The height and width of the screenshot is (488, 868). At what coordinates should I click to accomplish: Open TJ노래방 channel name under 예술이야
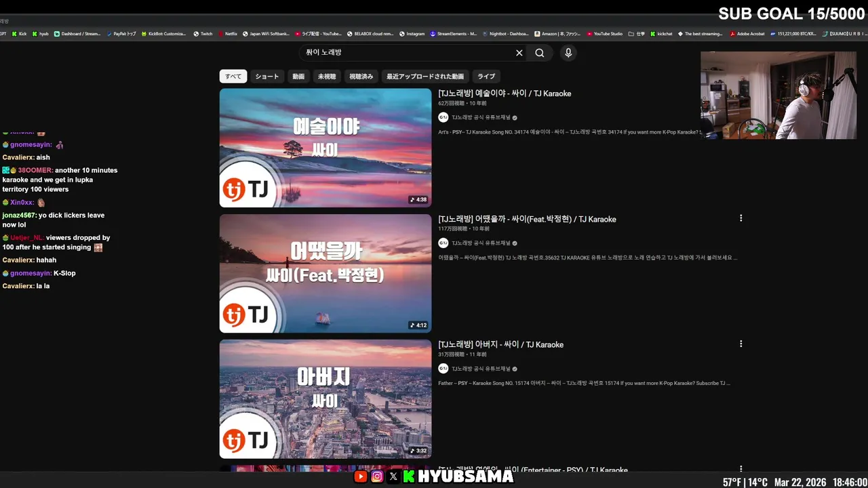[x=481, y=118]
